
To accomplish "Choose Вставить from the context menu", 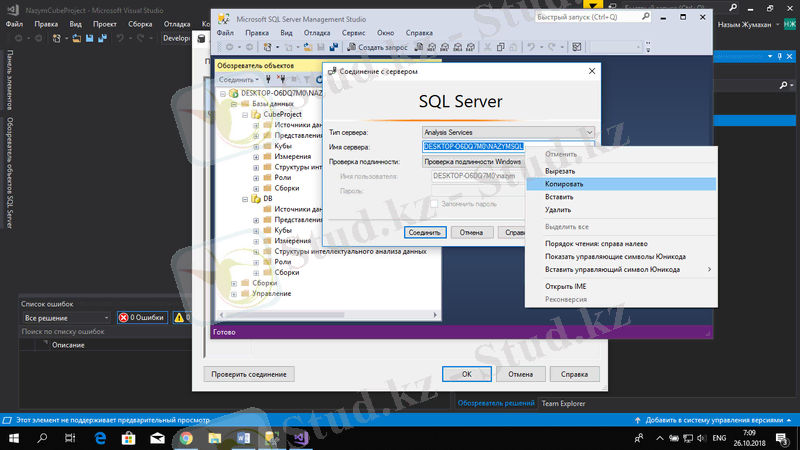I will click(x=559, y=197).
